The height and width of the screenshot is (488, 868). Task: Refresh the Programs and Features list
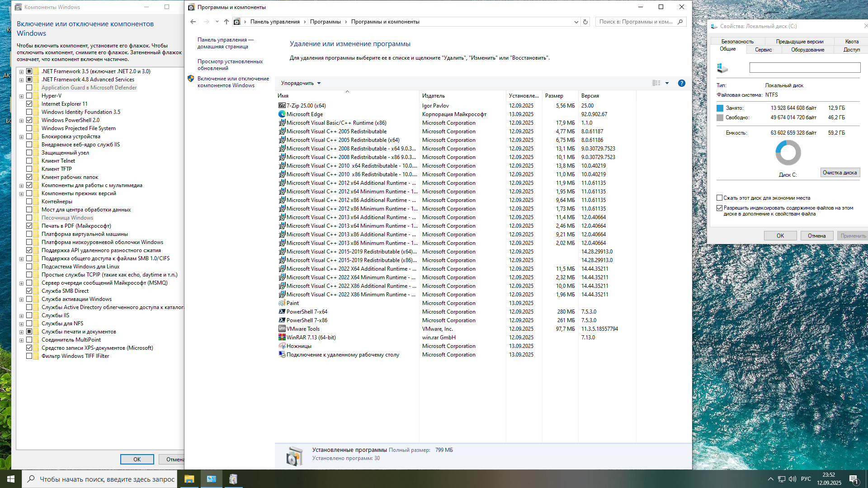585,22
